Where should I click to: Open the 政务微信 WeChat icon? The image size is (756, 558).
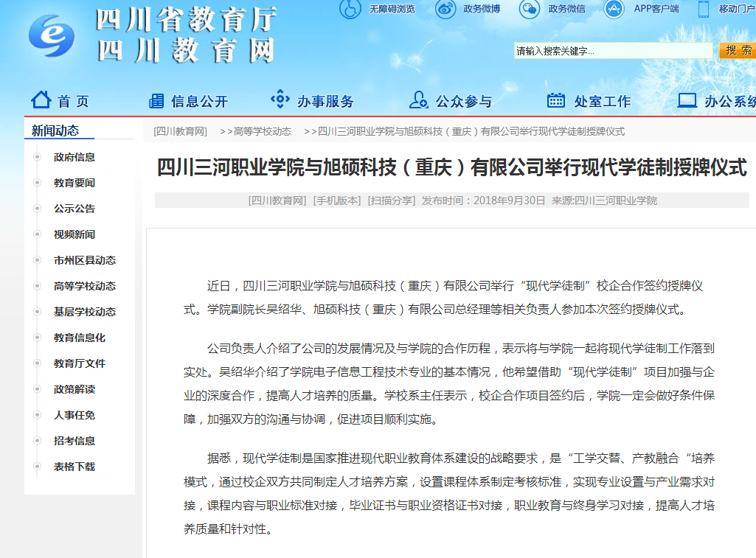click(530, 9)
